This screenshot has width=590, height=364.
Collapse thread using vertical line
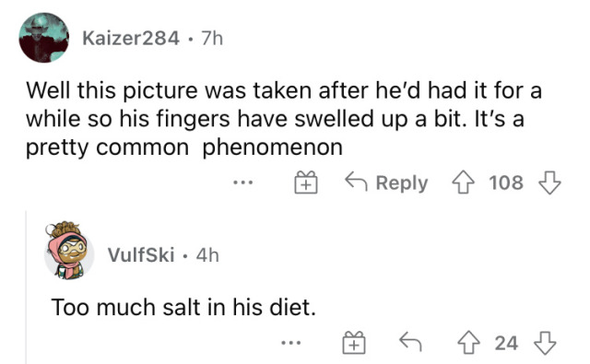point(26,288)
